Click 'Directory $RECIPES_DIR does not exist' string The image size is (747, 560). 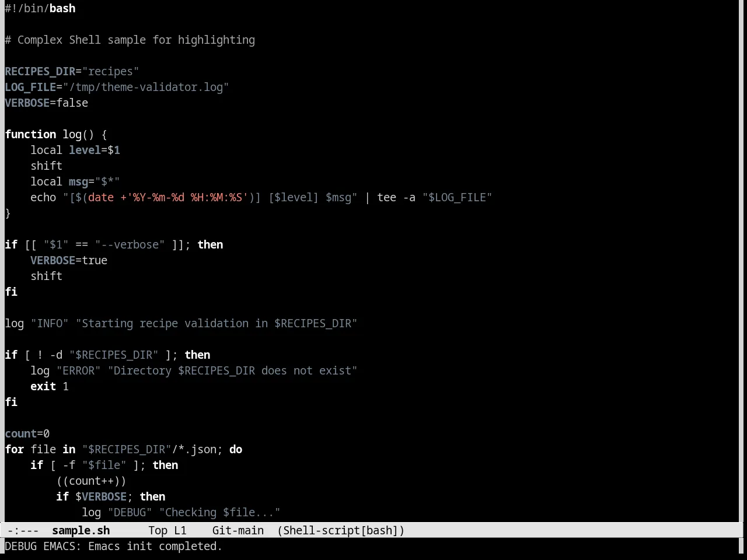click(x=232, y=370)
